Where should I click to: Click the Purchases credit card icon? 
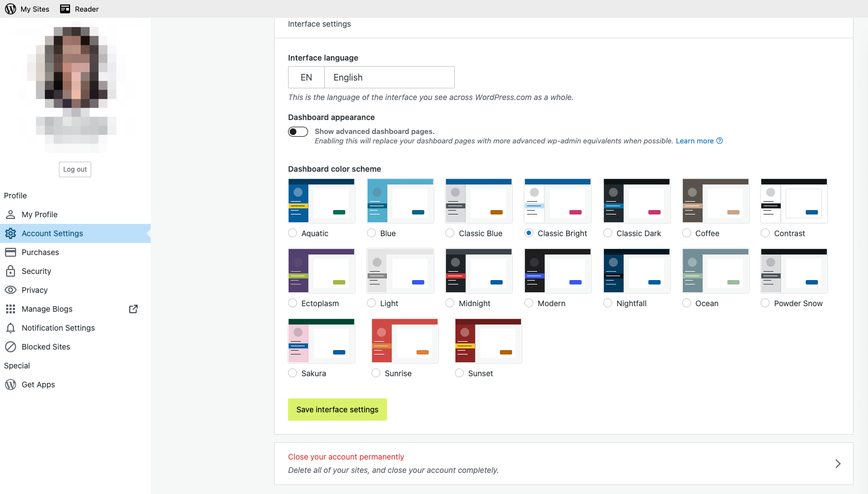pos(11,252)
